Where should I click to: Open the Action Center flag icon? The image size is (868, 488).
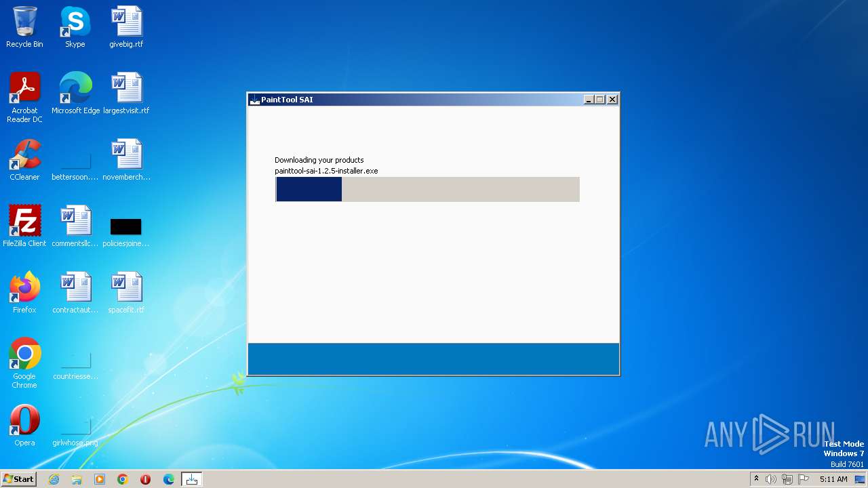tap(804, 479)
